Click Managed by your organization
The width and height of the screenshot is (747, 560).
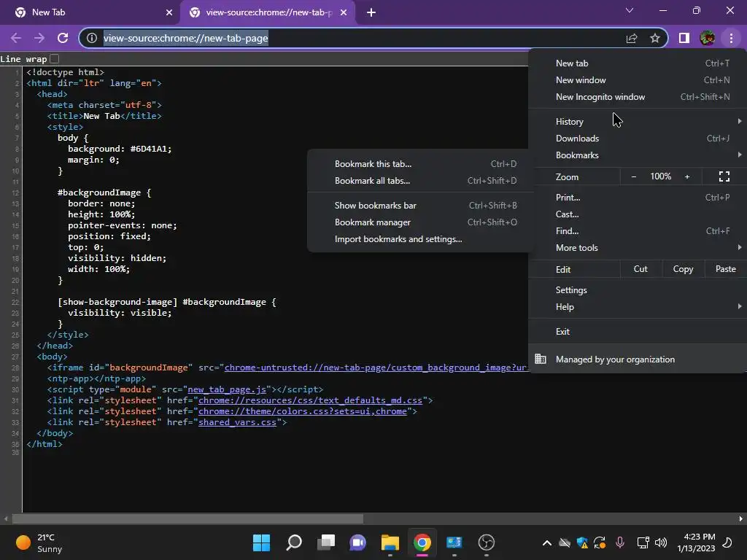point(638,359)
